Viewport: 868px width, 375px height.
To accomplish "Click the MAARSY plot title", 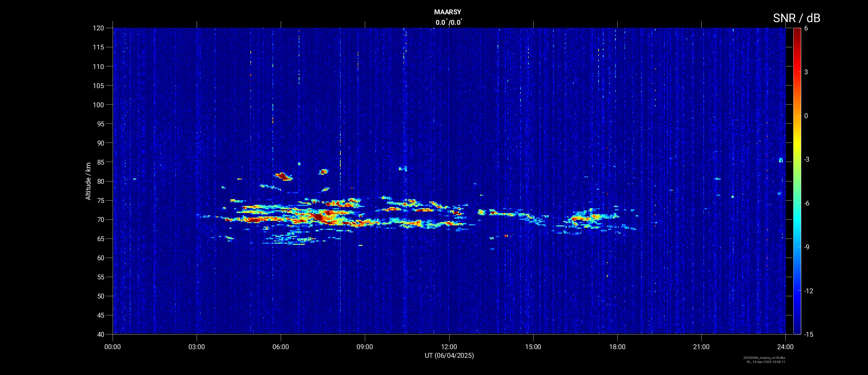I will pos(447,12).
